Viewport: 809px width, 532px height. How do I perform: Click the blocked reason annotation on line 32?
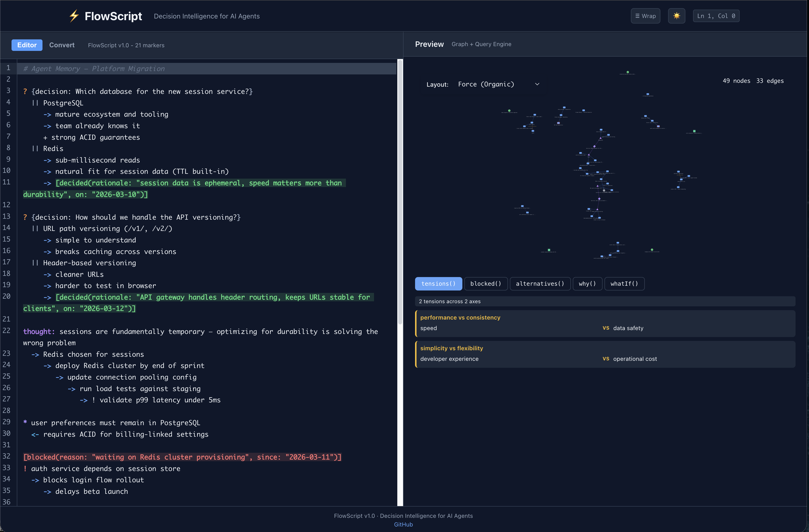(182, 457)
